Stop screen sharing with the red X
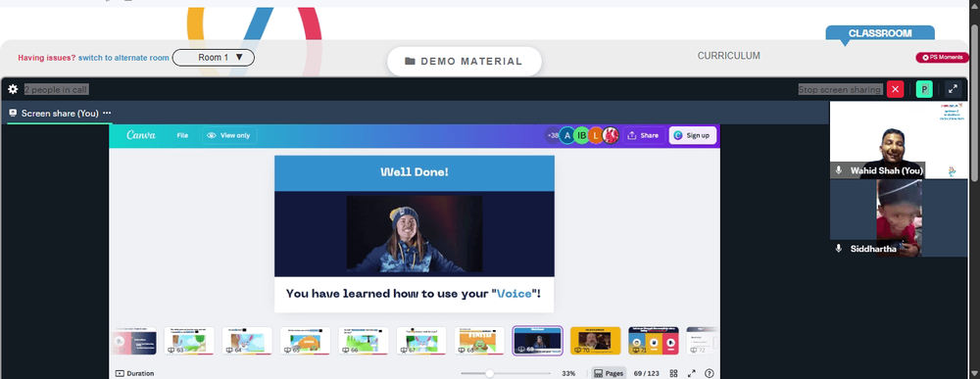 (895, 89)
